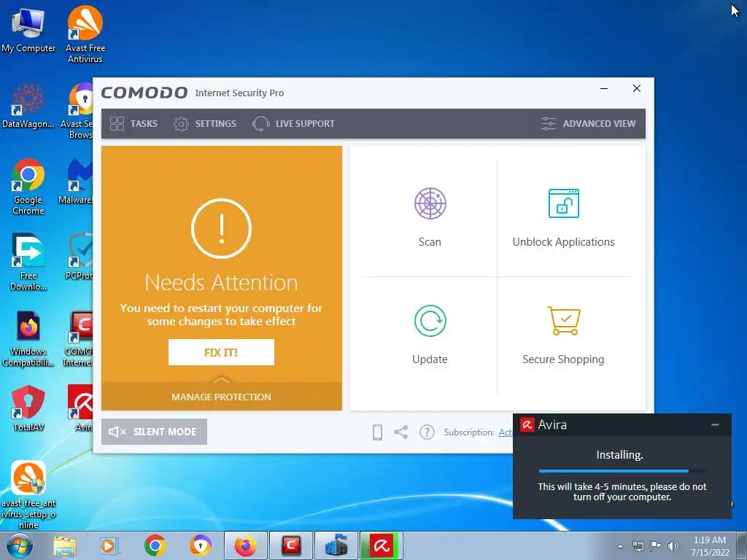Open the Tasks menu in Comodo

click(133, 124)
